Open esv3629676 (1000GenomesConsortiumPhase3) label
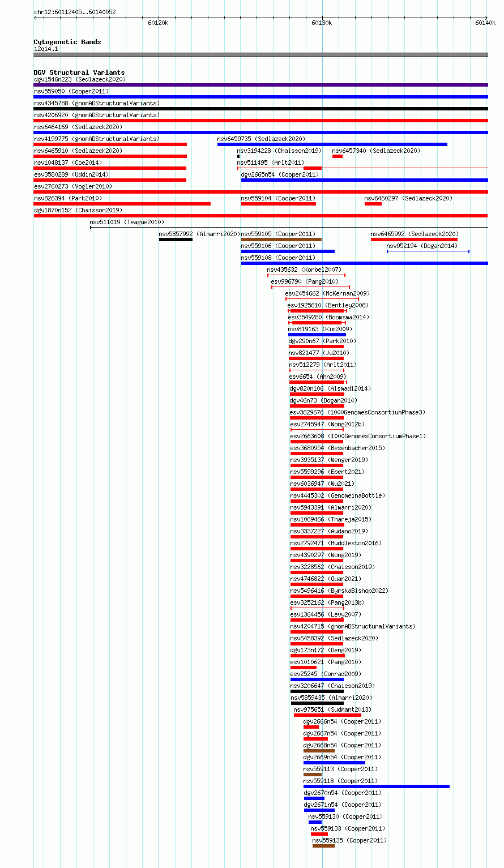 click(x=357, y=412)
